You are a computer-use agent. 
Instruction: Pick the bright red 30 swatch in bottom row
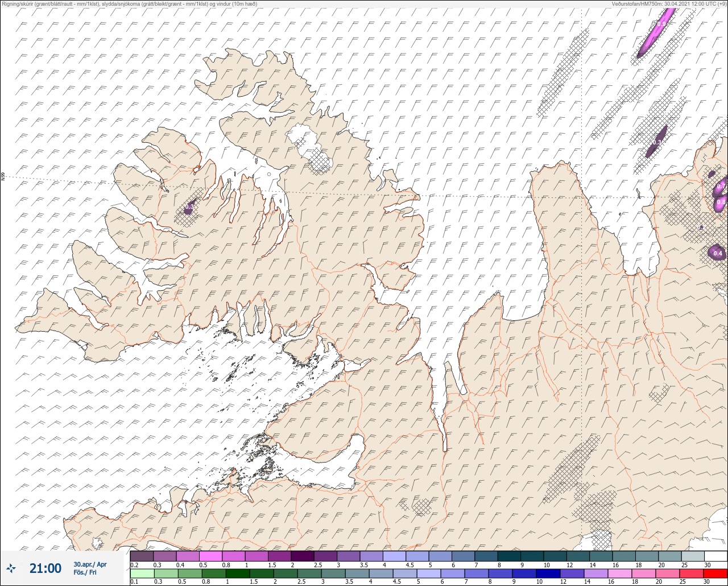point(715,573)
